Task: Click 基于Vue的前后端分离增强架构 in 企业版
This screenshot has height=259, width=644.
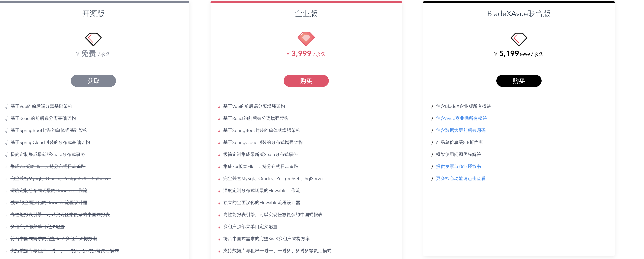Action: (254, 106)
